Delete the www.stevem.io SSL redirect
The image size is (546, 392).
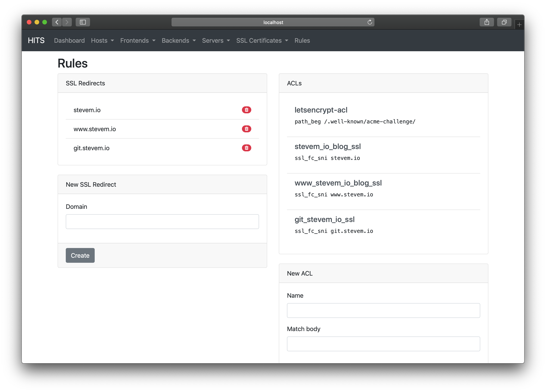tap(247, 129)
